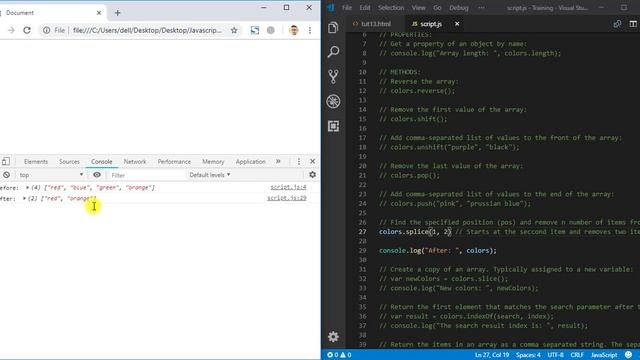Open the Explorer view in VS Code
Viewport: 640px width, 360px height.
pyautogui.click(x=333, y=28)
